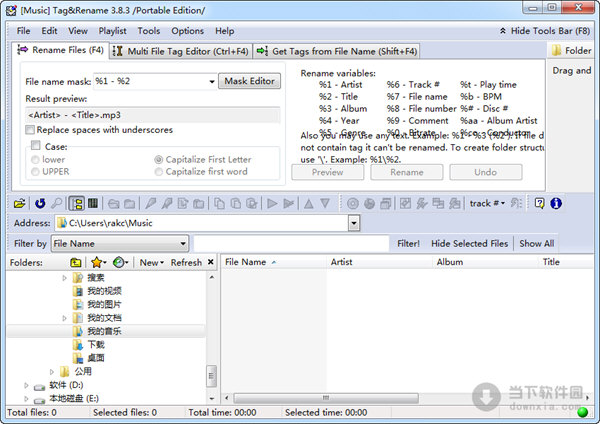
Task: Open the track # dropdown
Action: coord(487,203)
